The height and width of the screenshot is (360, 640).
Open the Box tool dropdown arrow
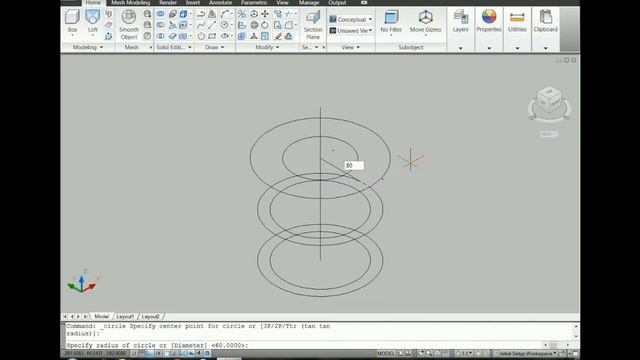pyautogui.click(x=72, y=36)
